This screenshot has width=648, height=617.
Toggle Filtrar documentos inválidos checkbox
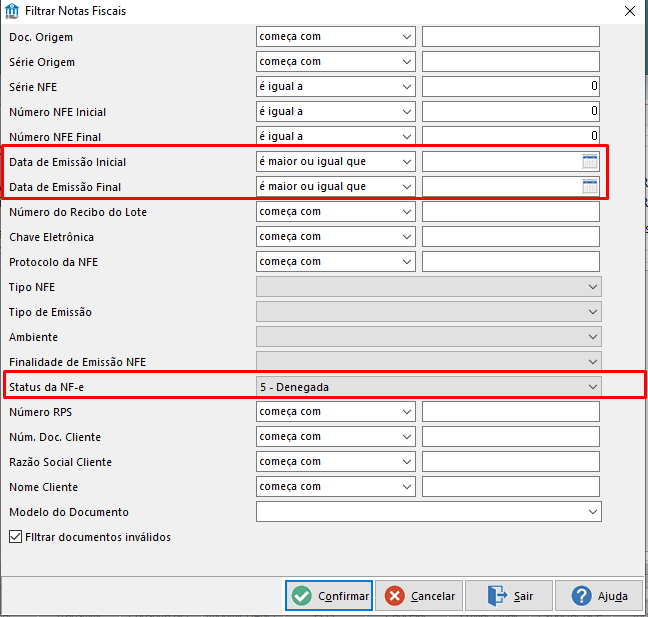tap(15, 537)
